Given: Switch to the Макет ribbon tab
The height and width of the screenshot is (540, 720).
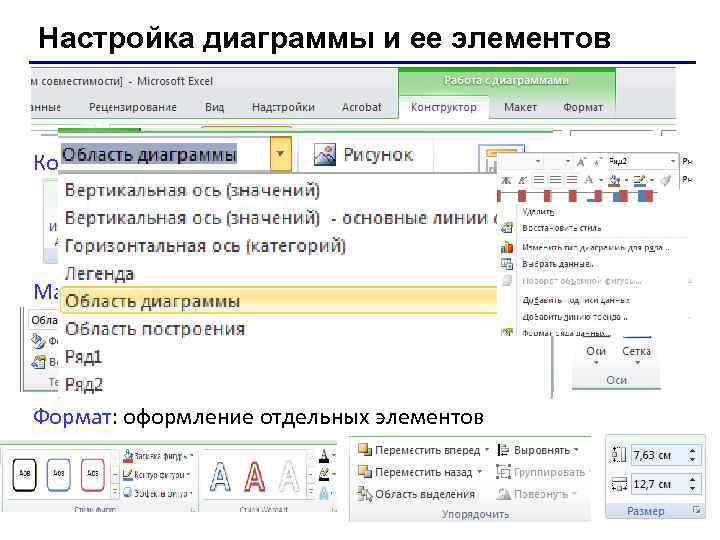Looking at the screenshot, I should (520, 107).
